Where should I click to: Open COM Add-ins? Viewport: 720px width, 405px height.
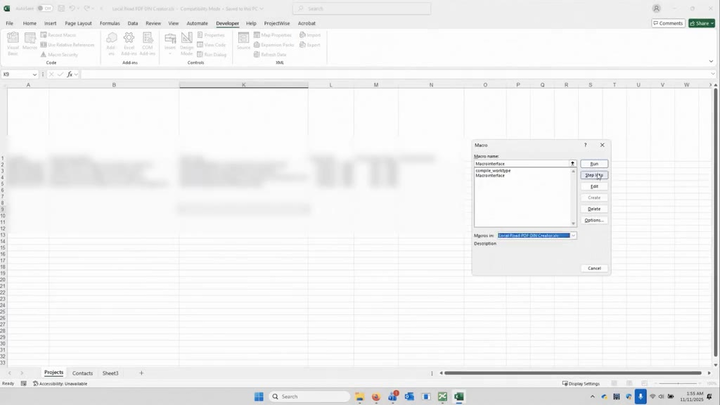click(147, 44)
